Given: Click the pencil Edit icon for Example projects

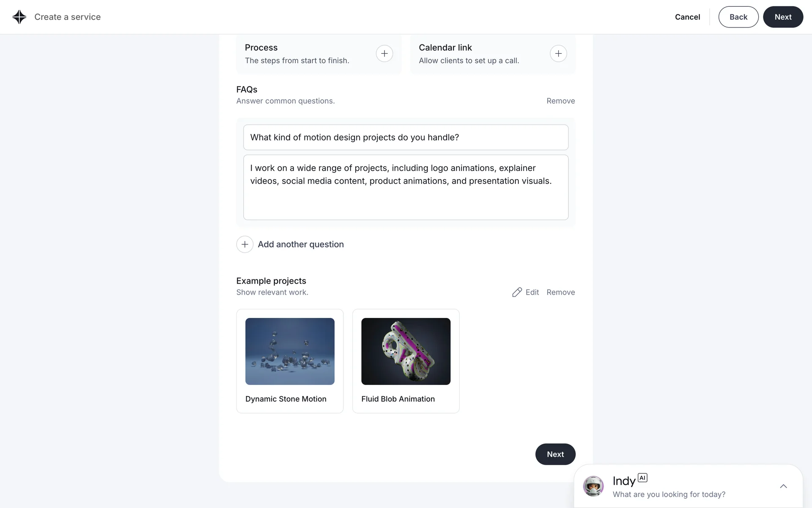Looking at the screenshot, I should [x=517, y=292].
